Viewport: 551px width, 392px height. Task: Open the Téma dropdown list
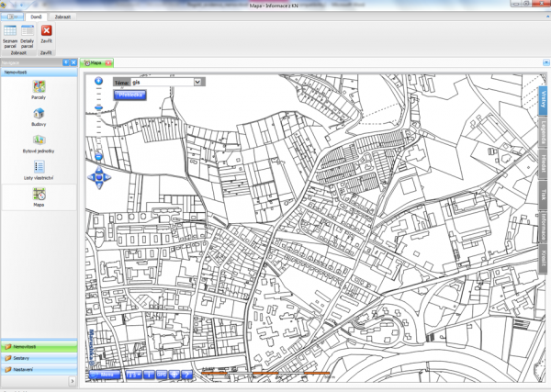click(x=197, y=82)
